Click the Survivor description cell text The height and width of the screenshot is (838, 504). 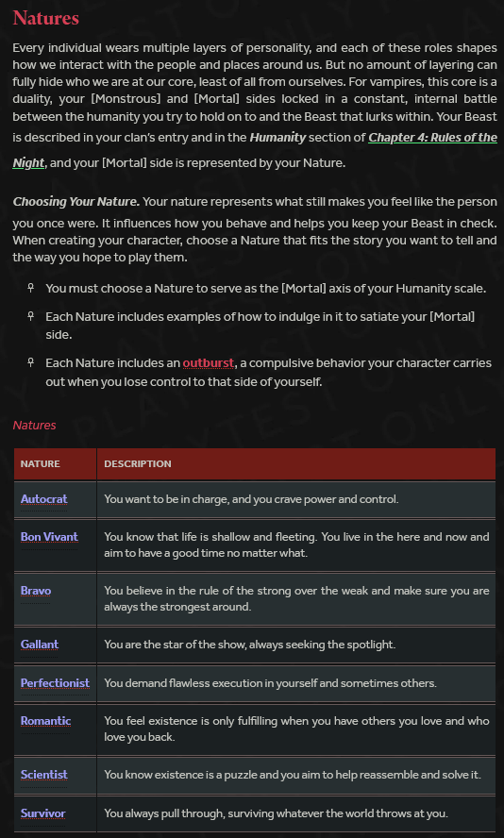click(276, 813)
